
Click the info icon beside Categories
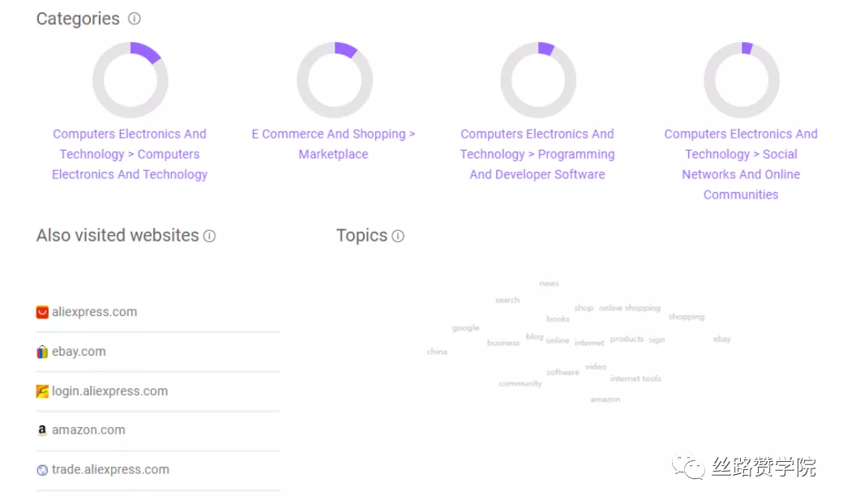135,19
